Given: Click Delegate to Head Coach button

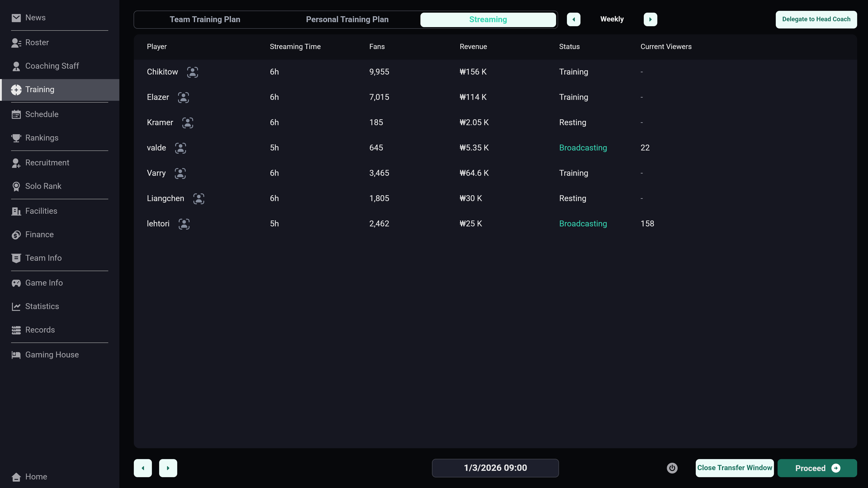Looking at the screenshot, I should pos(816,19).
